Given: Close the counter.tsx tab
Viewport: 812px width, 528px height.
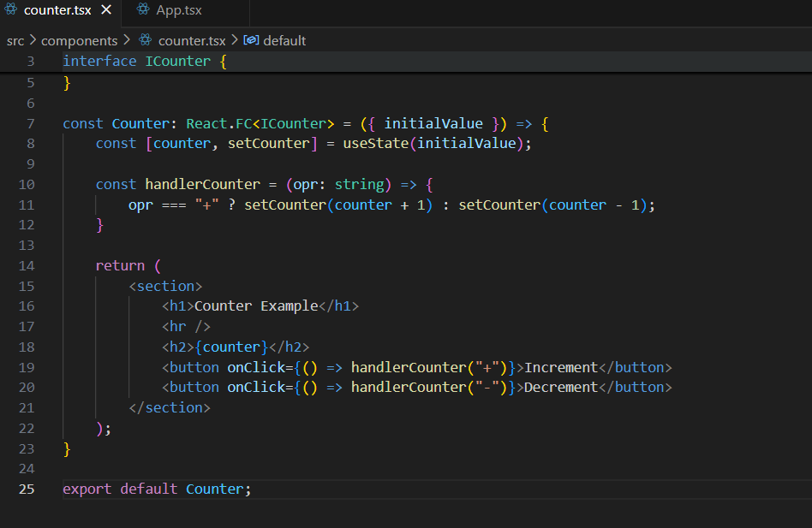Looking at the screenshot, I should point(106,9).
